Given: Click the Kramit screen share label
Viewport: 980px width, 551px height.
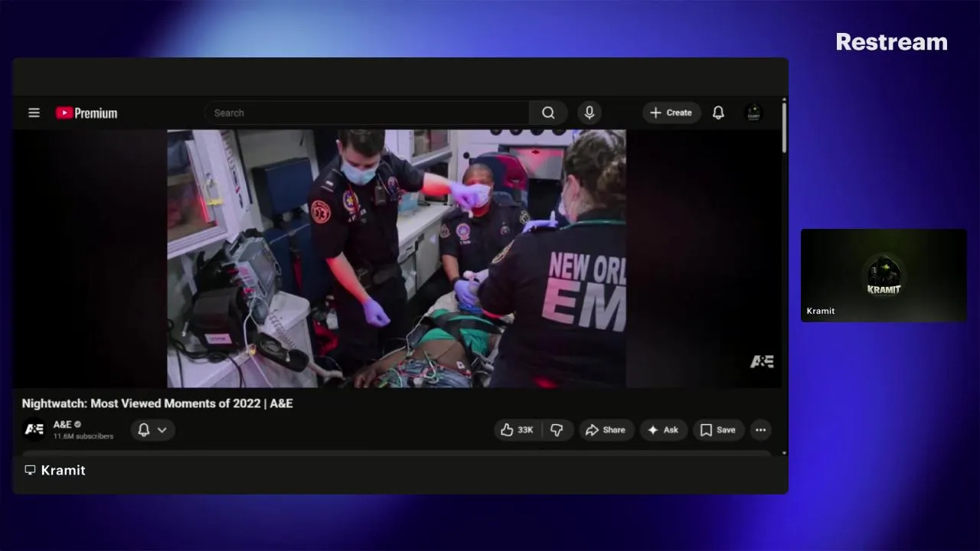Looking at the screenshot, I should tap(63, 470).
